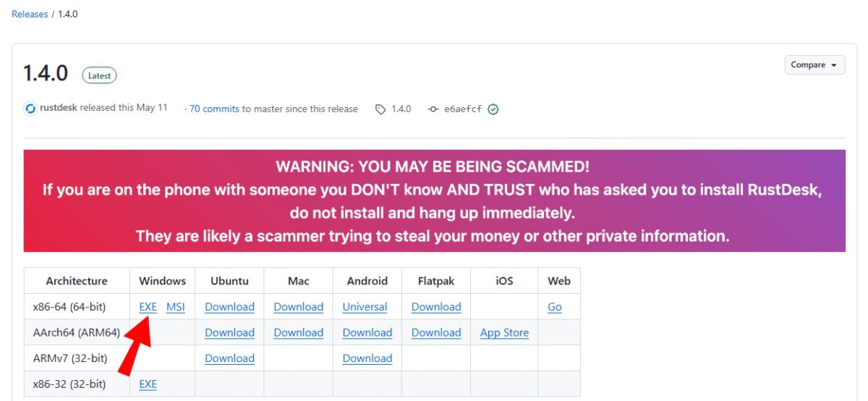868x401 pixels.
Task: Download the Windows x86-64 MSI installer
Action: (176, 307)
